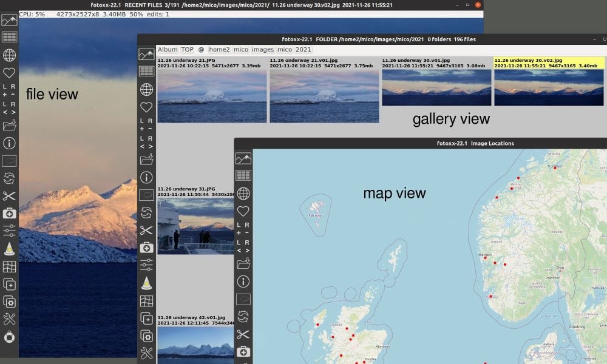Choose the select-area icon in file view window
Image resolution: width=607 pixels, height=364 pixels.
click(9, 161)
